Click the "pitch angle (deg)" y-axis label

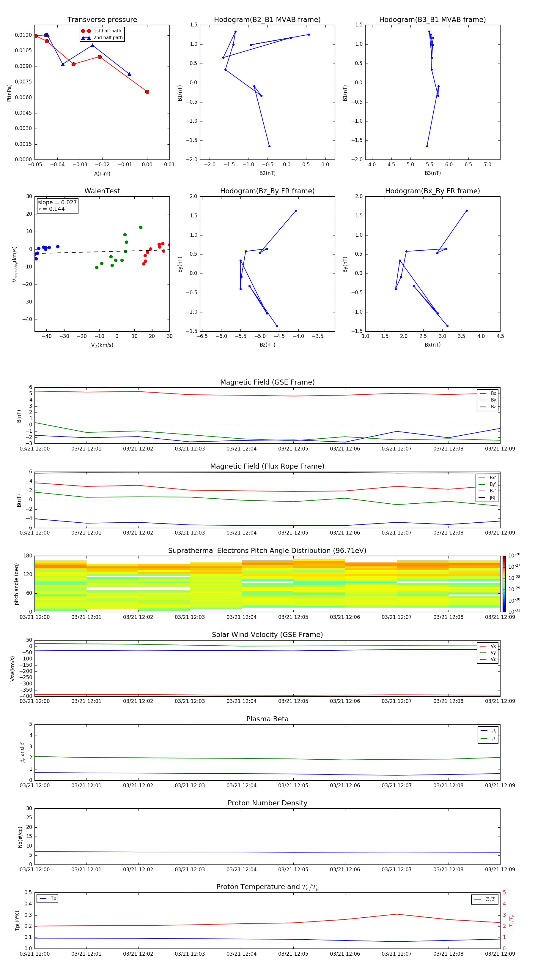[x=16, y=584]
